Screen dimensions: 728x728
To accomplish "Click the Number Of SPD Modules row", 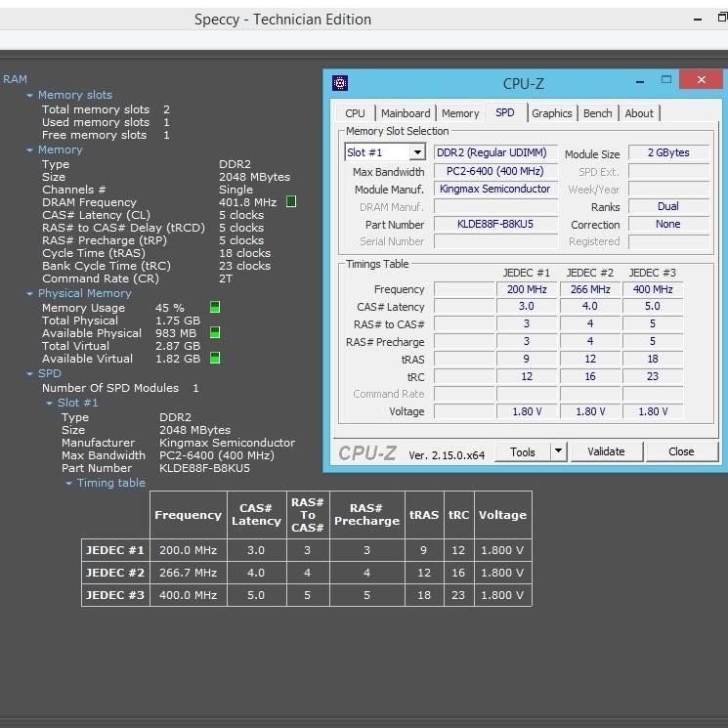I will (120, 388).
